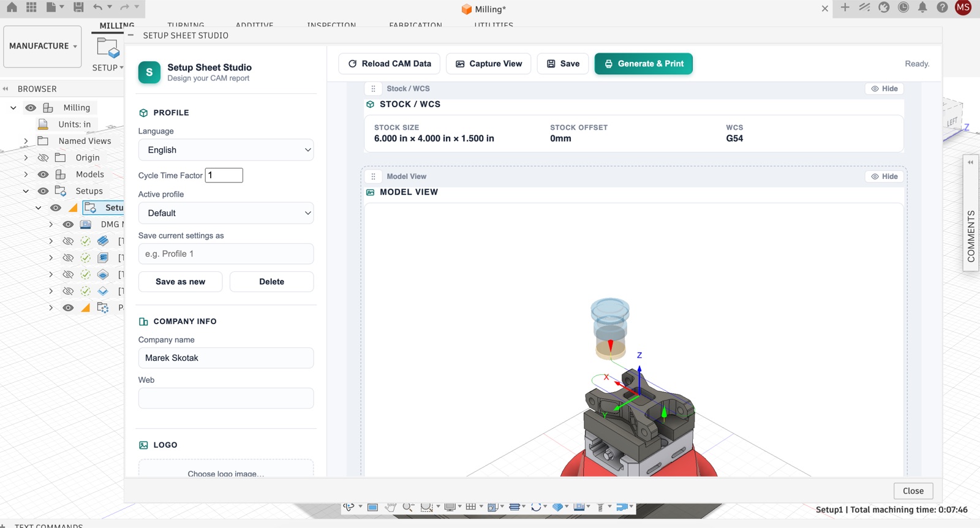Open Display Settings monitor icon
Image resolution: width=980 pixels, height=528 pixels.
pyautogui.click(x=450, y=507)
